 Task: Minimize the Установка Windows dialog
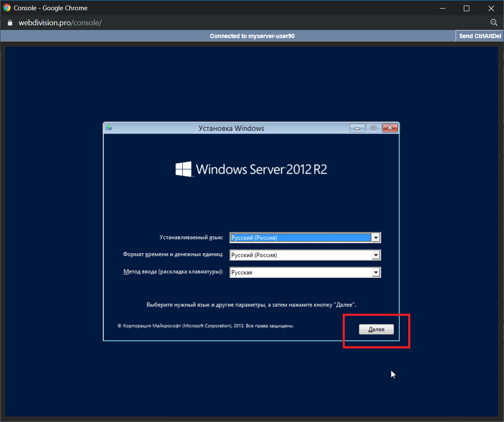point(357,128)
